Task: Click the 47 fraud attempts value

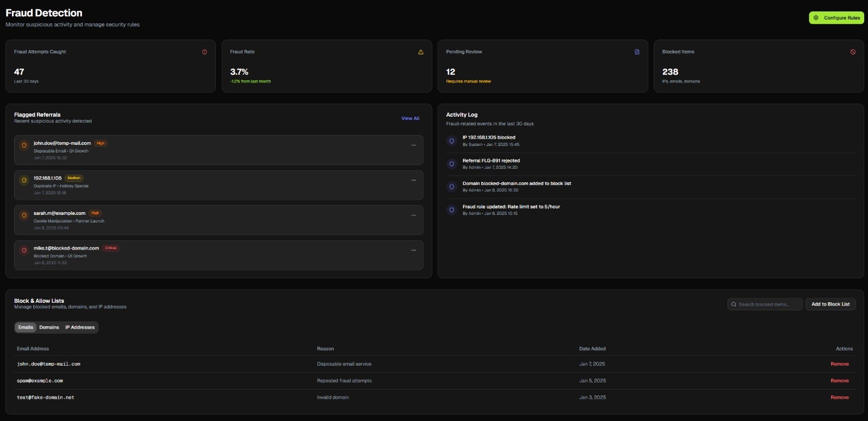Action: click(x=19, y=72)
